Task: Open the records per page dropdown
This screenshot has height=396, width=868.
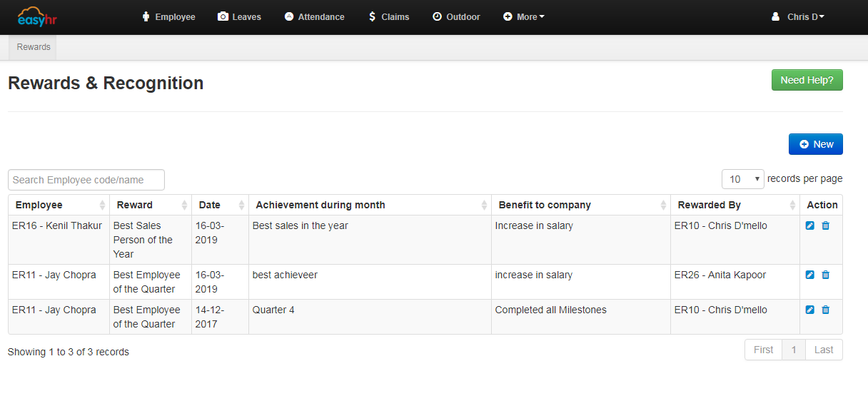Action: 742,179
